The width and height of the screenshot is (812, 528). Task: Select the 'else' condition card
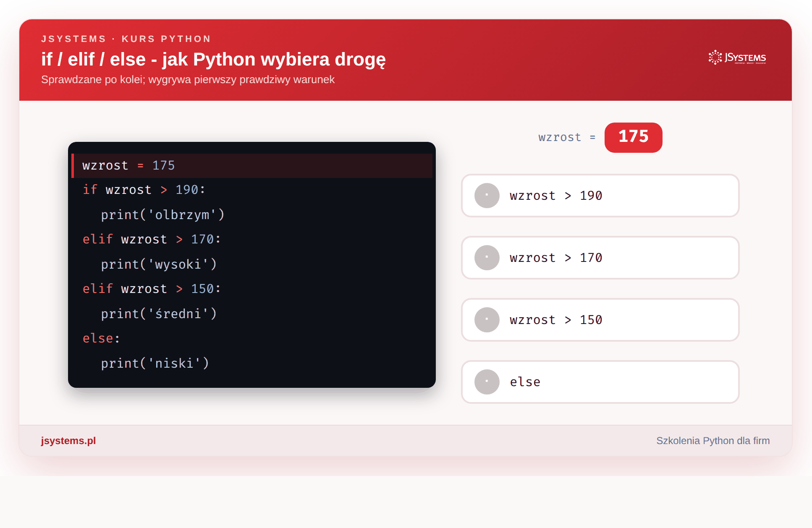pyautogui.click(x=600, y=382)
